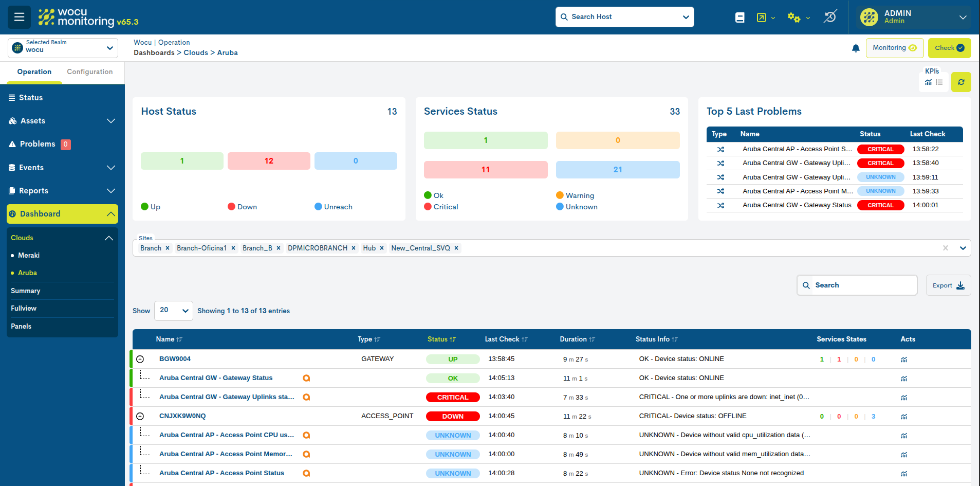Open the Show entries count dropdown
The height and width of the screenshot is (486, 980).
pyautogui.click(x=174, y=311)
